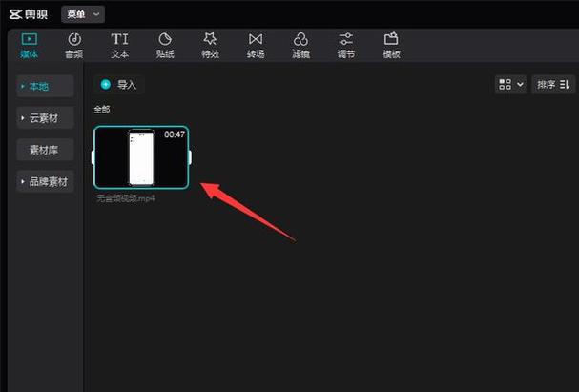Expand the 品牌素材 brand materials section
The height and width of the screenshot is (392, 579).
coord(45,181)
